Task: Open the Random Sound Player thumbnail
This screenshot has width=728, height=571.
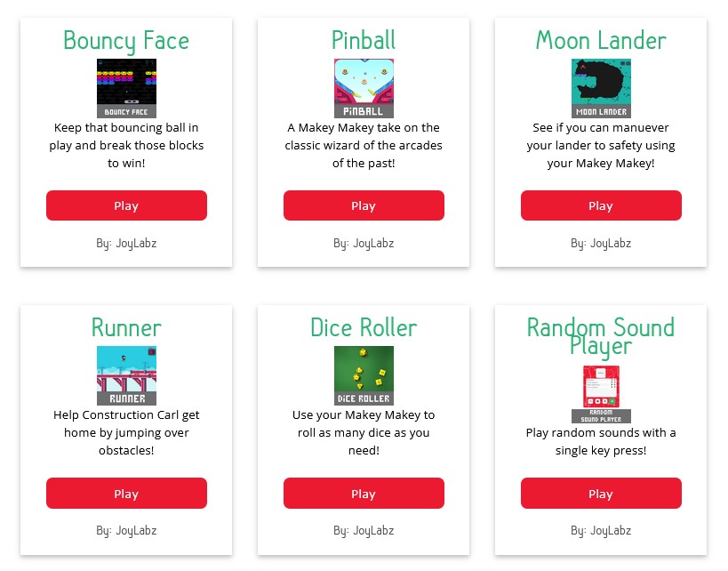Action: 601,394
